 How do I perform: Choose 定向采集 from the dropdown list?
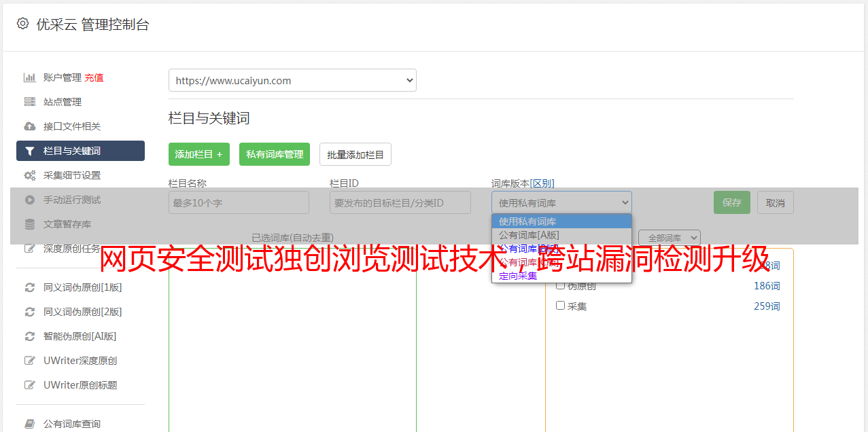(x=561, y=276)
